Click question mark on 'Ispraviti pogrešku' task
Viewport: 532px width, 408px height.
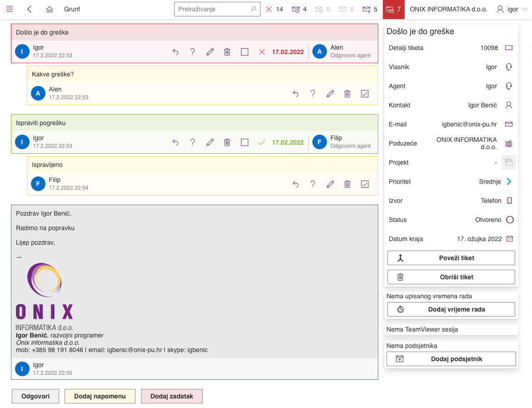[193, 142]
